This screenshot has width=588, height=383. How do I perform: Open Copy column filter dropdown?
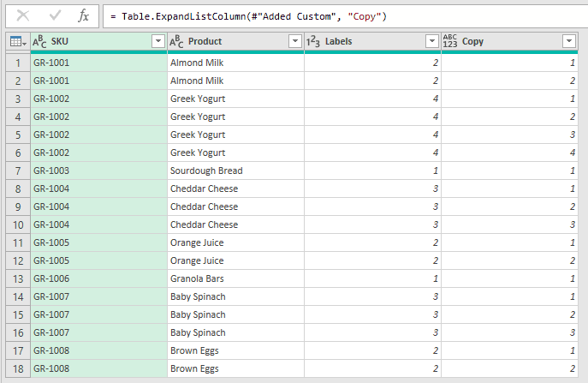click(x=569, y=41)
